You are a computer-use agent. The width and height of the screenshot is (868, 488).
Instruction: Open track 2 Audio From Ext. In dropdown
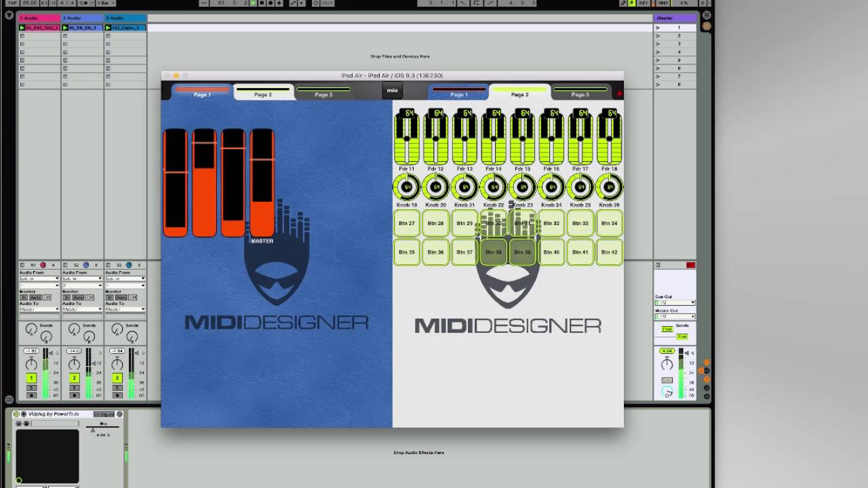pos(82,279)
